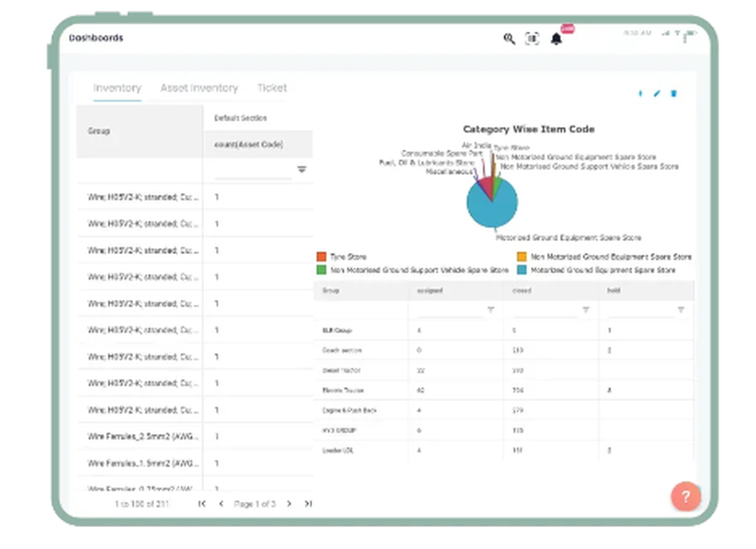Toggle Non Motorized Ground Equipment Spare Store legend swatch
Viewport: 756px width, 549px height.
pos(522,256)
